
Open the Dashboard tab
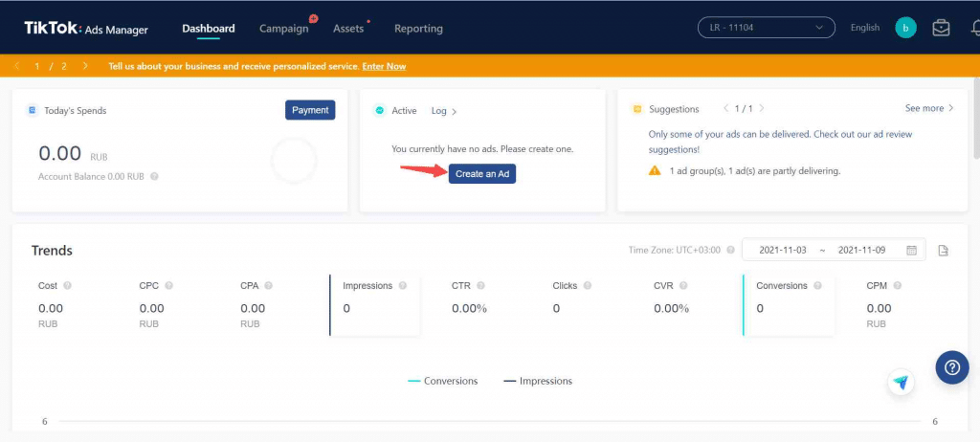[208, 28]
